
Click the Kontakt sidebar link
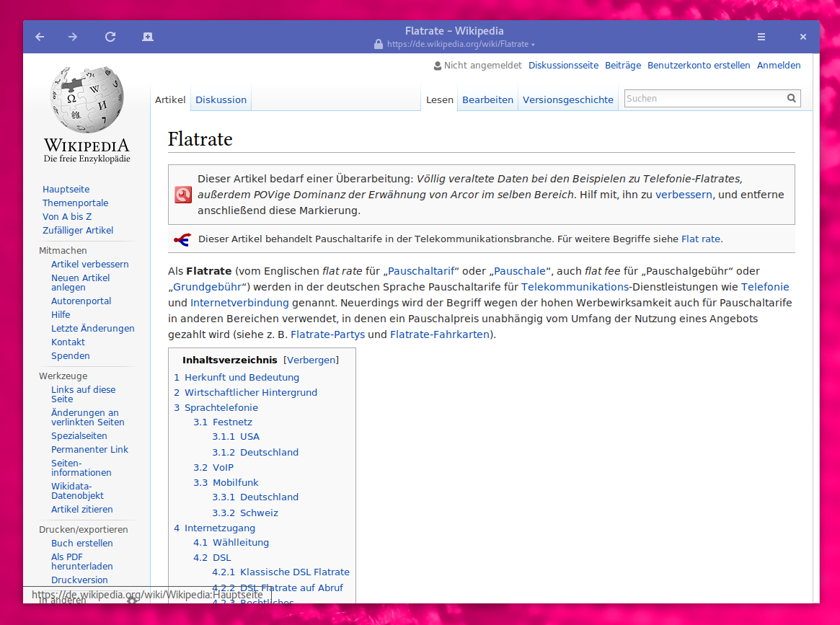pyautogui.click(x=68, y=342)
